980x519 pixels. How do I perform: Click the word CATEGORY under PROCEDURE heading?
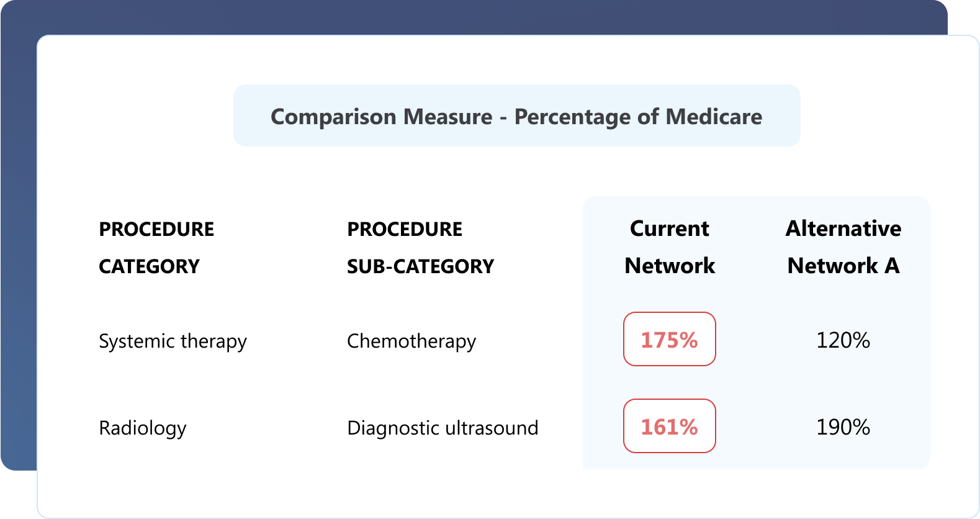click(x=149, y=266)
